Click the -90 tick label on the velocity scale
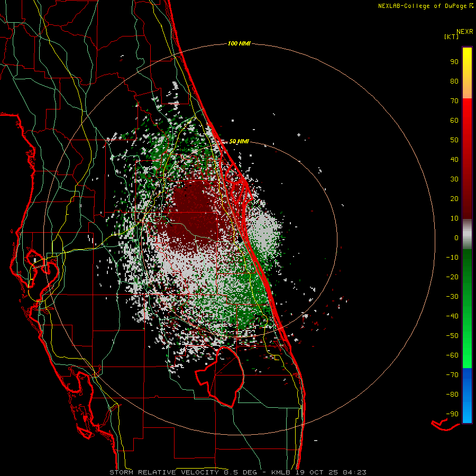Screen dimensions: 476x476 [x=452, y=414]
